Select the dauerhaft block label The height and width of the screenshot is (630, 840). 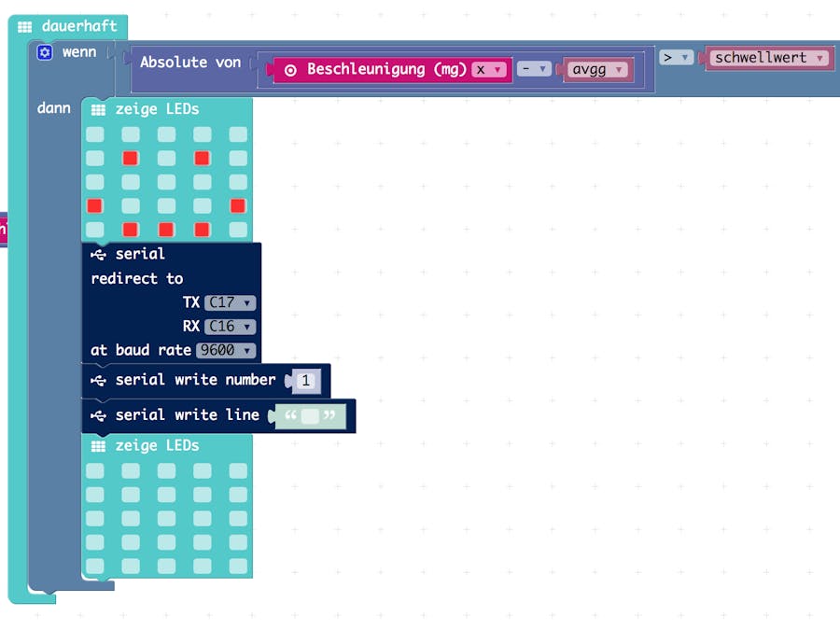[x=79, y=26]
